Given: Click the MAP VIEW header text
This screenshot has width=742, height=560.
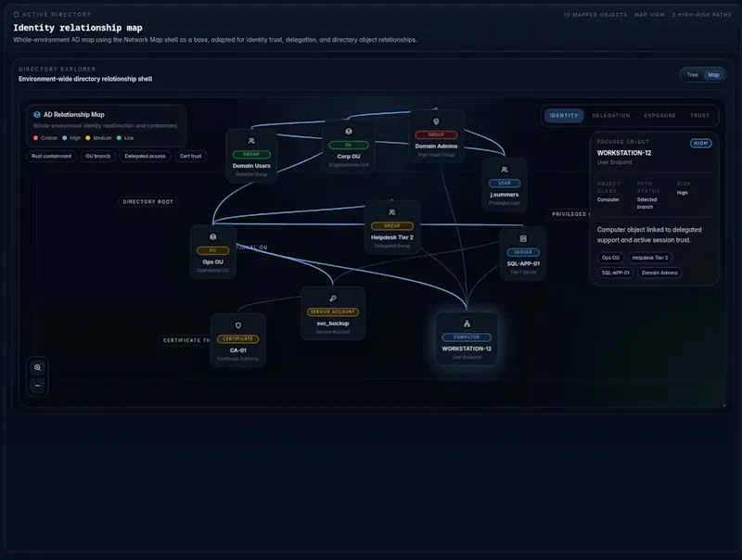Looking at the screenshot, I should click(x=649, y=15).
